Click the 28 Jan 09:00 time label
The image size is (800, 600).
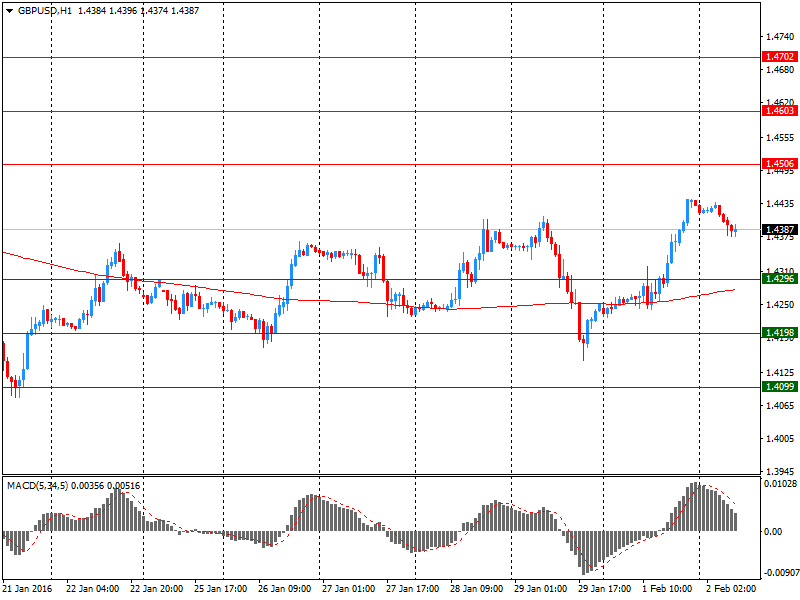point(476,589)
